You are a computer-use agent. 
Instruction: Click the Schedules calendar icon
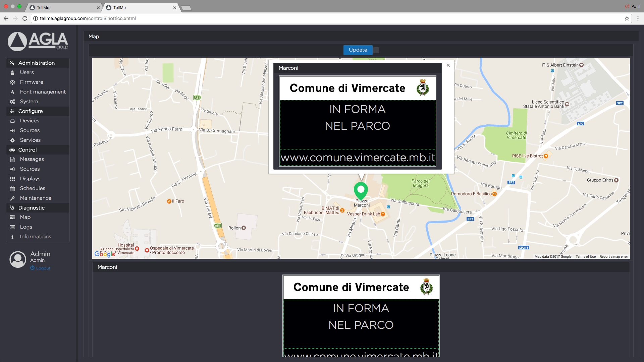pos(12,188)
